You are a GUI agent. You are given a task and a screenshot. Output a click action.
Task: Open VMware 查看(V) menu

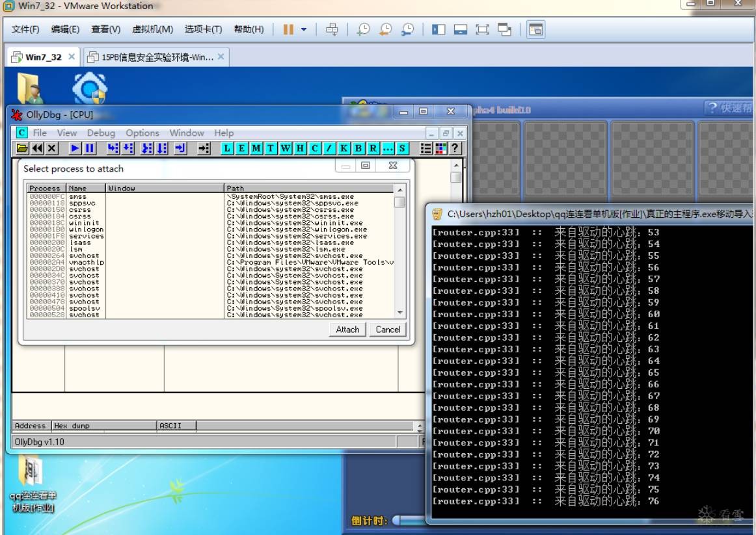(105, 29)
